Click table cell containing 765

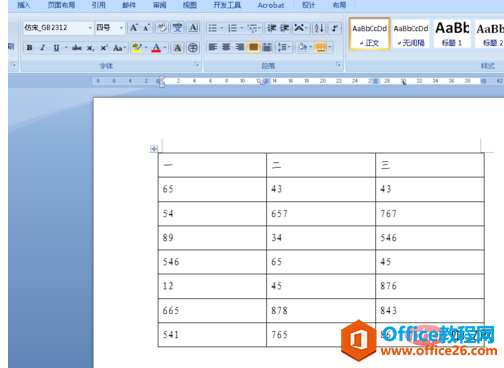coord(321,335)
